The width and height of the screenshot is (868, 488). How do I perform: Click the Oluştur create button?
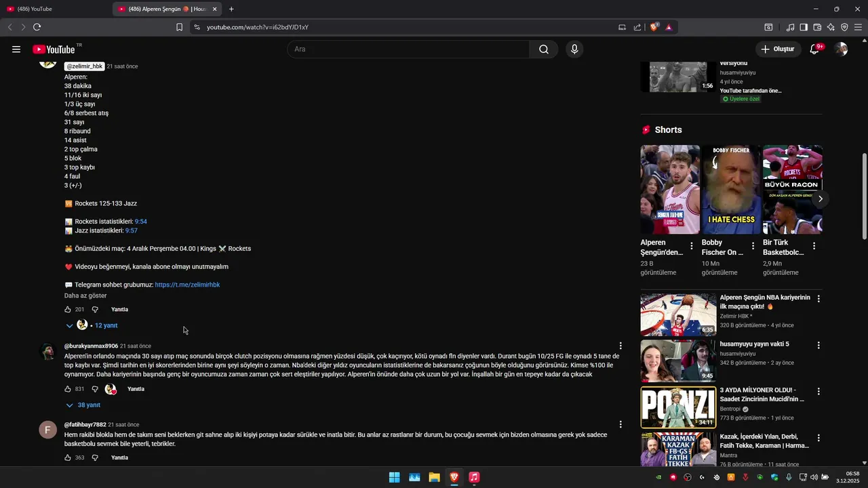[x=777, y=49]
